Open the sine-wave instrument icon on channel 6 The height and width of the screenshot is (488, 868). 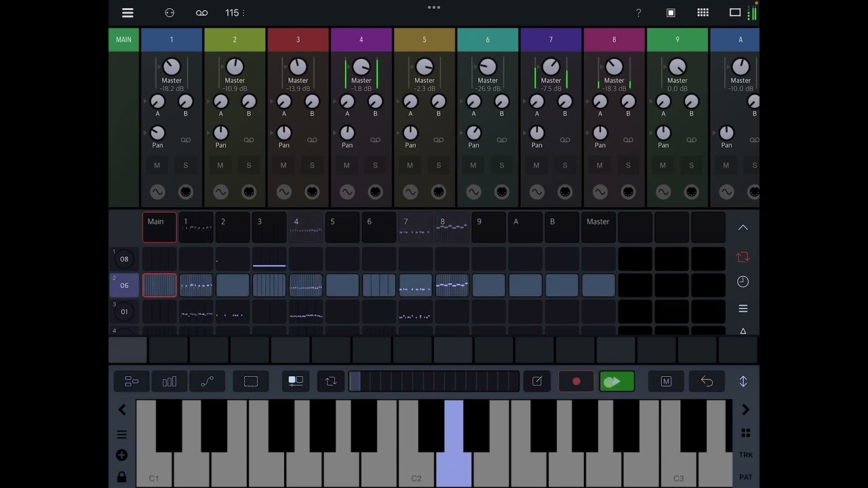(x=473, y=192)
